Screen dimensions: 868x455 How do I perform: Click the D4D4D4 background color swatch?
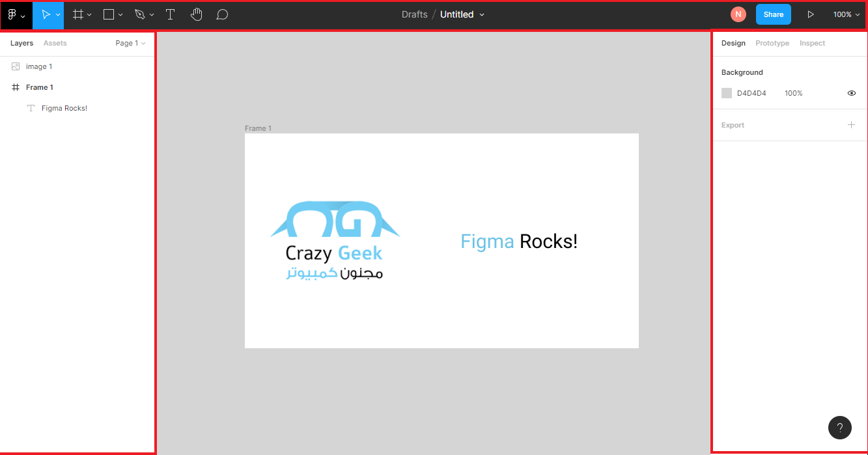[727, 93]
